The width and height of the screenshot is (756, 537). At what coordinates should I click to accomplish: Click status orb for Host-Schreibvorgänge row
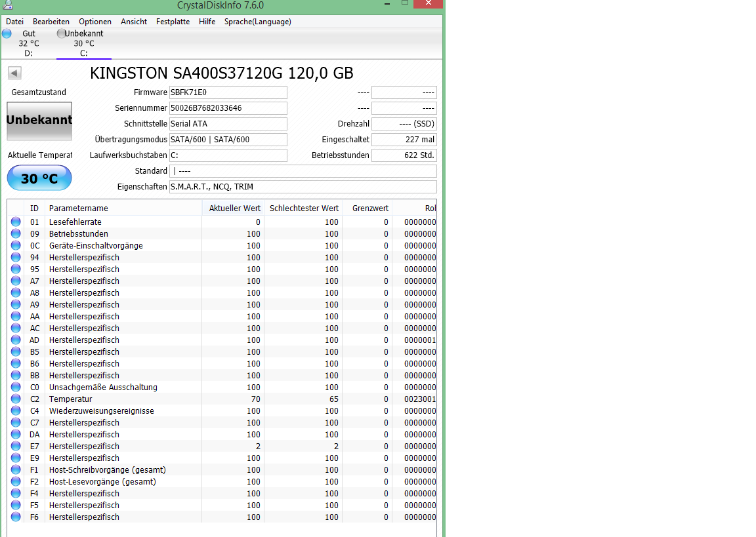(16, 469)
